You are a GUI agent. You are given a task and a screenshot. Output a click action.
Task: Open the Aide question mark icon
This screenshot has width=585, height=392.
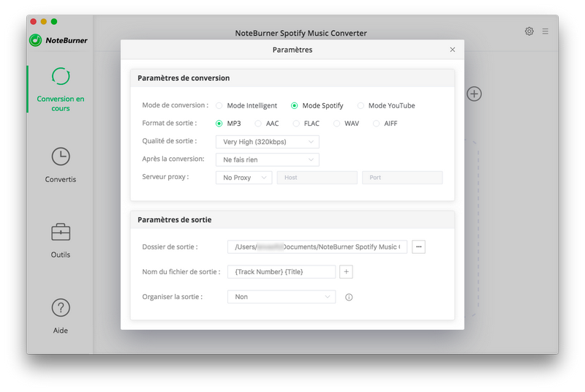[x=61, y=308]
